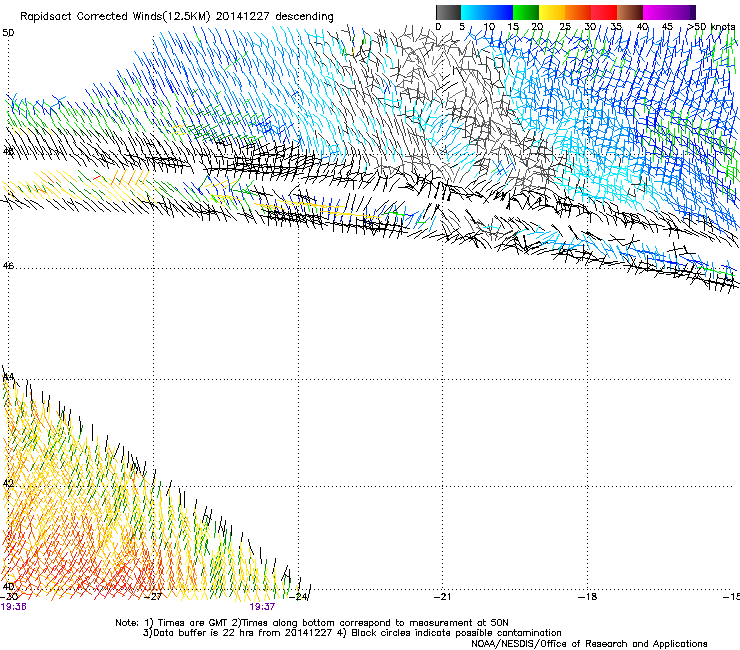
Task: Click the cyan-to-blue 5-15 knots legend band
Action: coord(487,12)
